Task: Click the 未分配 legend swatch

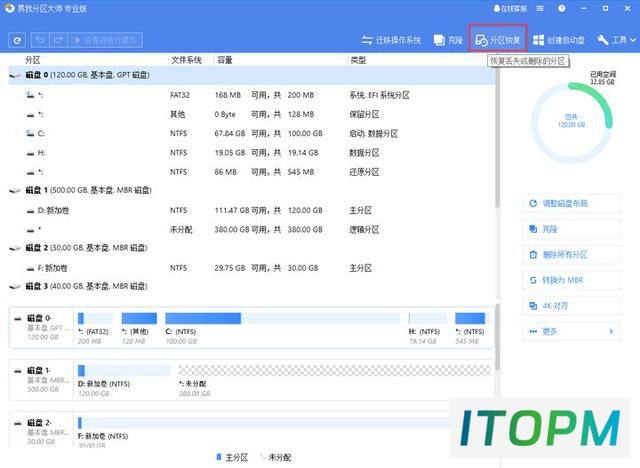Action: [x=262, y=457]
